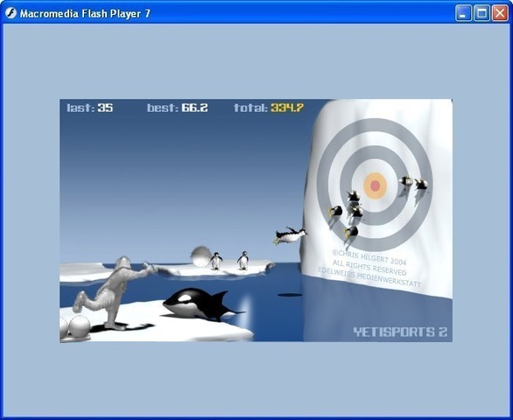Viewport: 513px width, 420px height.
Task: Click the right standing penguin on the floe
Action: tap(242, 261)
